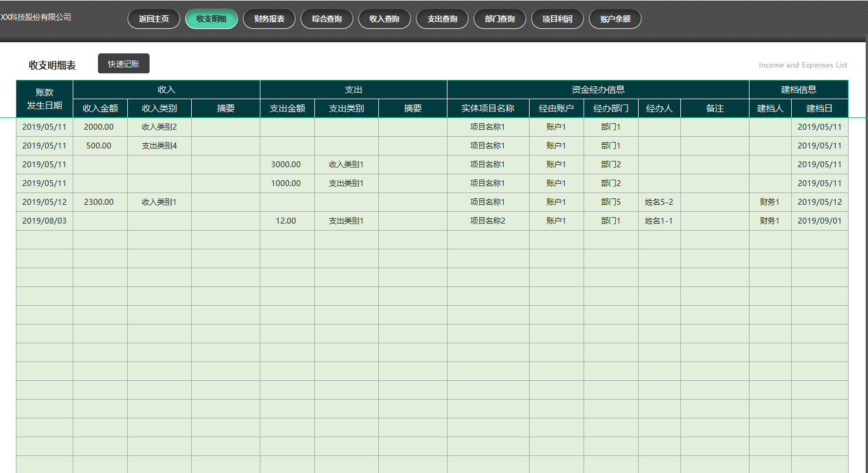
Task: Click the 收入金额 column header
Action: [x=100, y=109]
